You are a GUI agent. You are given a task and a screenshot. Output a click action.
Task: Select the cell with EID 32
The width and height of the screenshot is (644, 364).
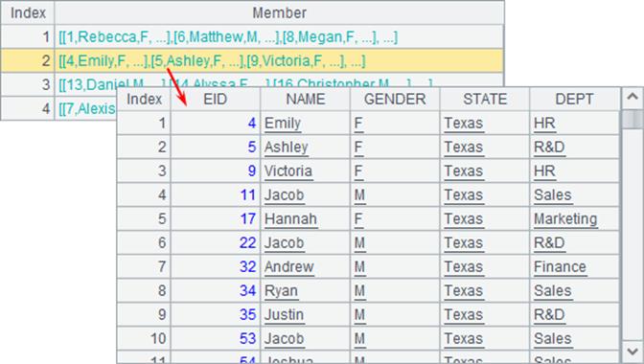216,266
